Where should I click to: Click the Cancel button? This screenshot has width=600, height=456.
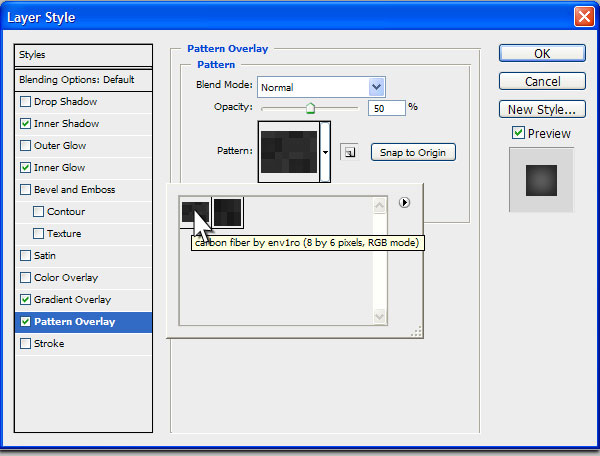[542, 81]
